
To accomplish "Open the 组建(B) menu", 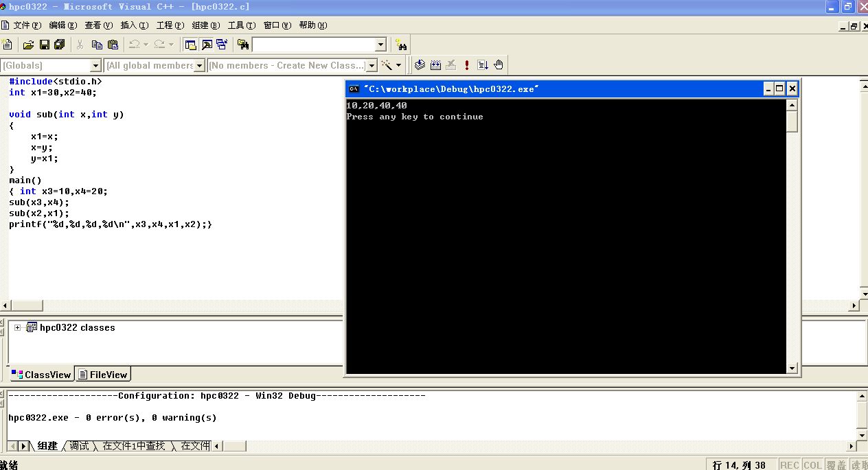I will (205, 25).
